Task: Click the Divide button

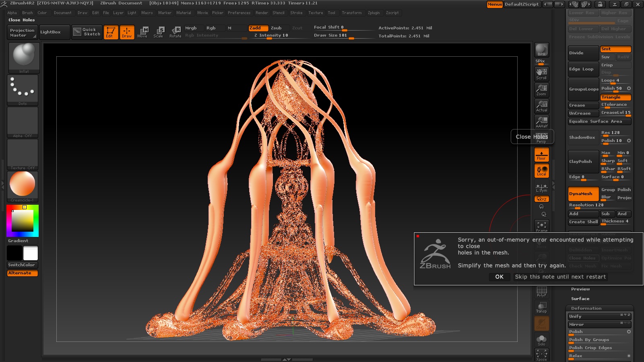Action: pyautogui.click(x=583, y=53)
